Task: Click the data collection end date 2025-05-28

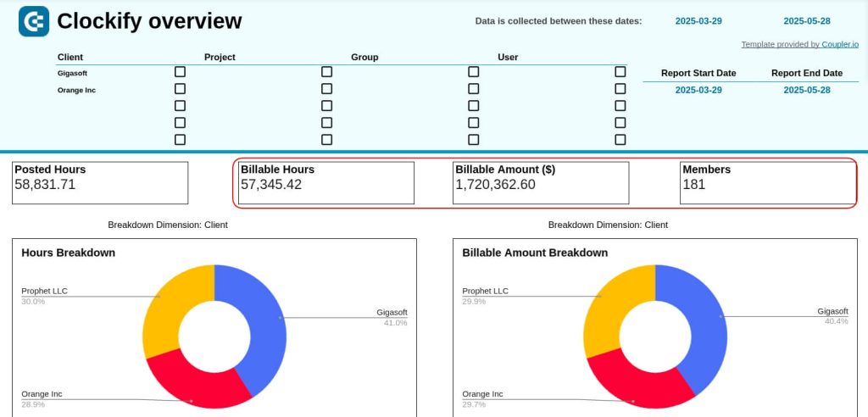Action: 807,21
